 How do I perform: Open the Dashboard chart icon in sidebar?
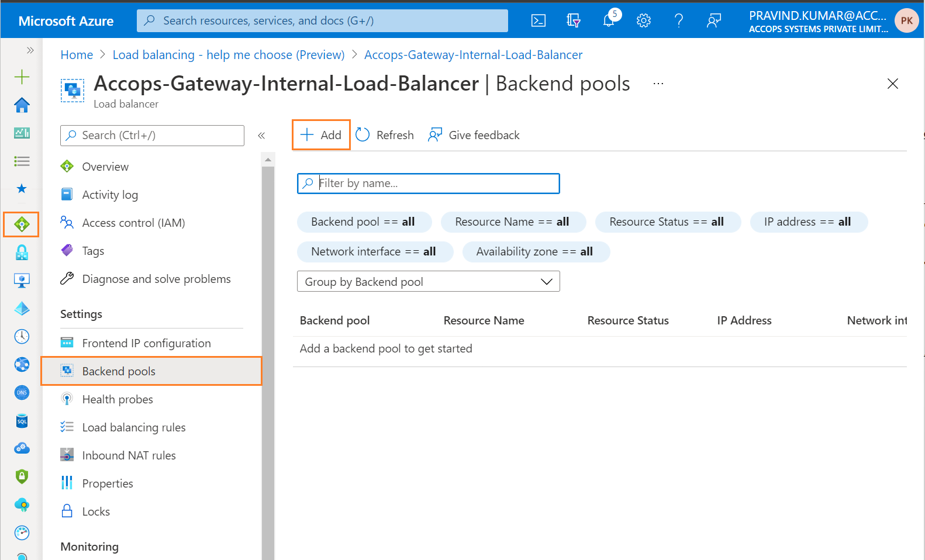click(x=22, y=133)
